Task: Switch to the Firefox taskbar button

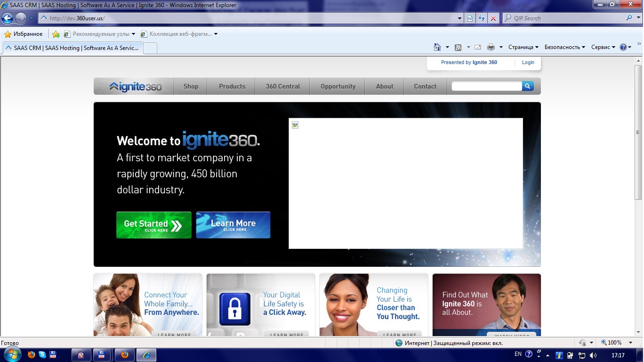Action: [x=124, y=355]
